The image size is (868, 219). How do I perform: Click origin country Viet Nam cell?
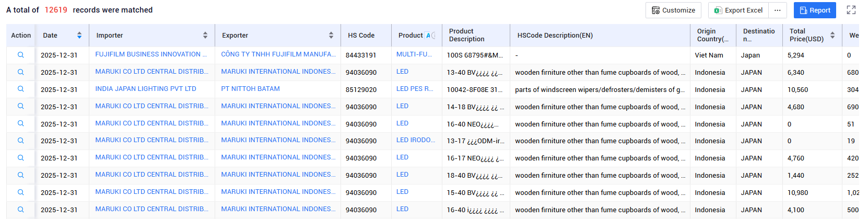point(709,55)
